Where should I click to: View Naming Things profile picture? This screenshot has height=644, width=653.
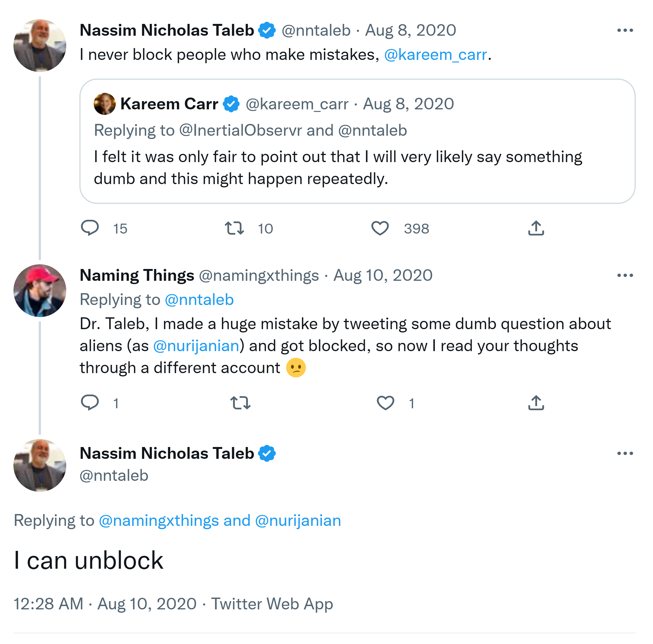[40, 291]
